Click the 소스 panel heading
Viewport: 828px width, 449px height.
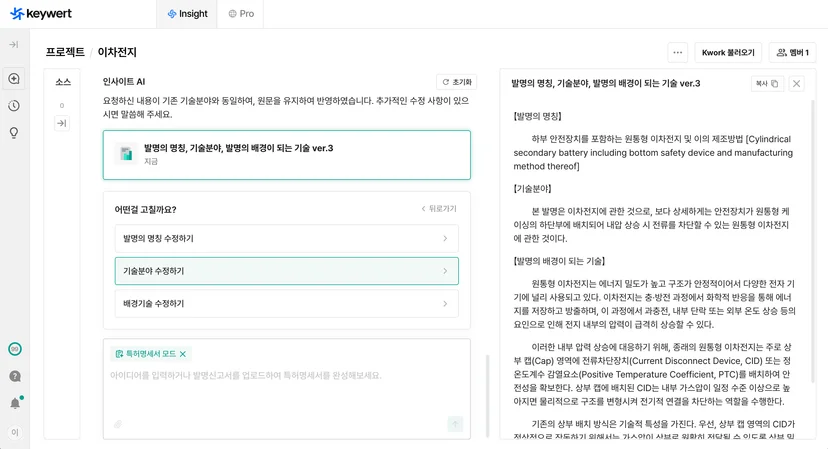click(62, 82)
